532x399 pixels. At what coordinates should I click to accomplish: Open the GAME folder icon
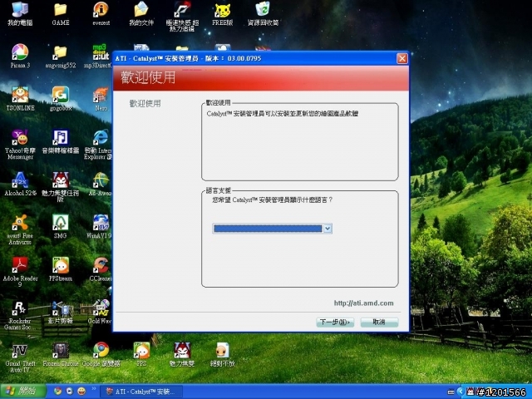click(x=61, y=13)
